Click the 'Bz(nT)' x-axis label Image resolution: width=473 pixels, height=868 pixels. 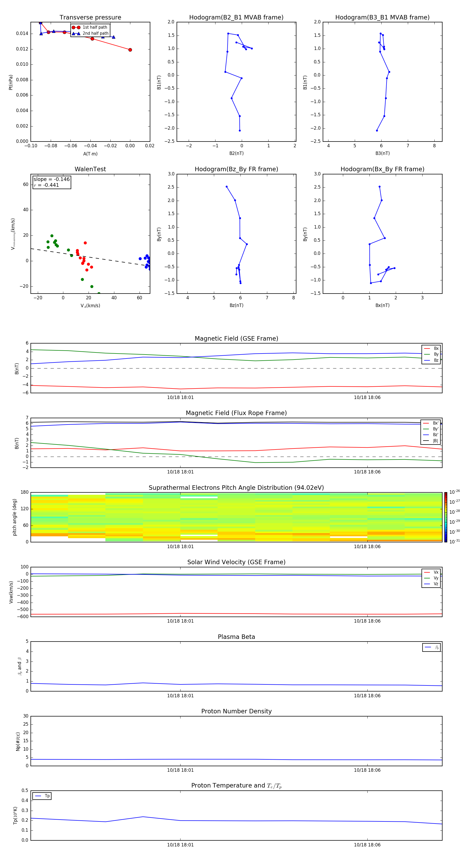coord(236,306)
